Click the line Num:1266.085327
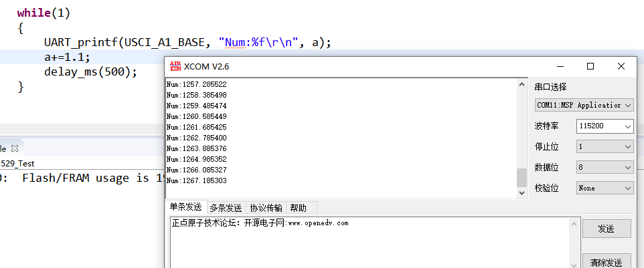This screenshot has width=644, height=268. [x=197, y=170]
